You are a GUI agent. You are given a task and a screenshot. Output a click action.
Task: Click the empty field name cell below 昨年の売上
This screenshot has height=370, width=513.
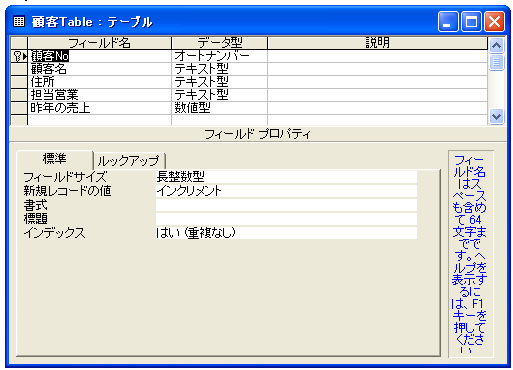click(x=99, y=120)
